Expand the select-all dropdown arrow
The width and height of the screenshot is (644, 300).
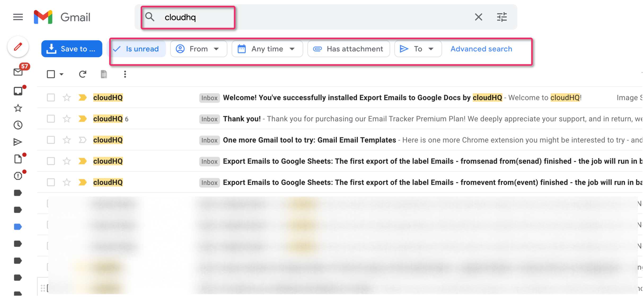(x=61, y=74)
